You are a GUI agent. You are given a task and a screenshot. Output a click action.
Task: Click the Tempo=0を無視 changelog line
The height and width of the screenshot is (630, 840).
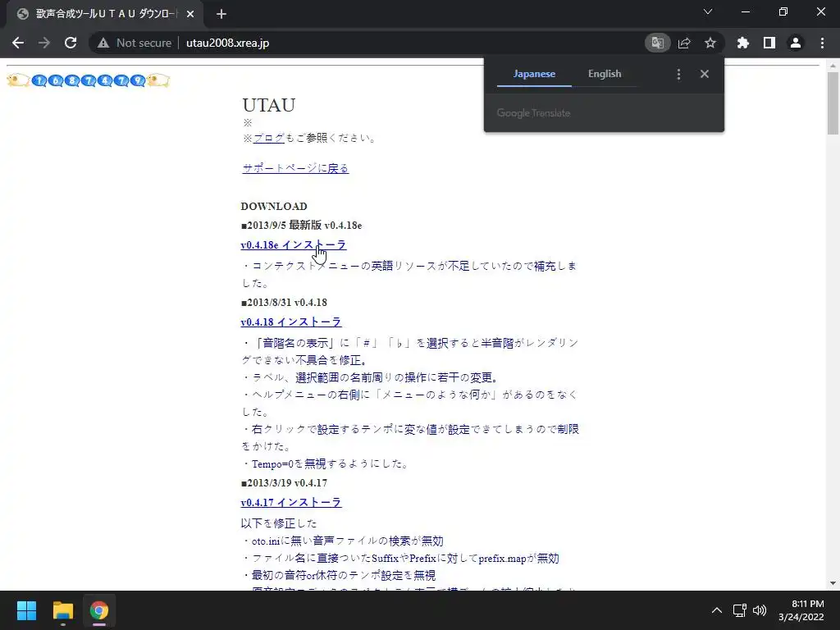point(325,464)
